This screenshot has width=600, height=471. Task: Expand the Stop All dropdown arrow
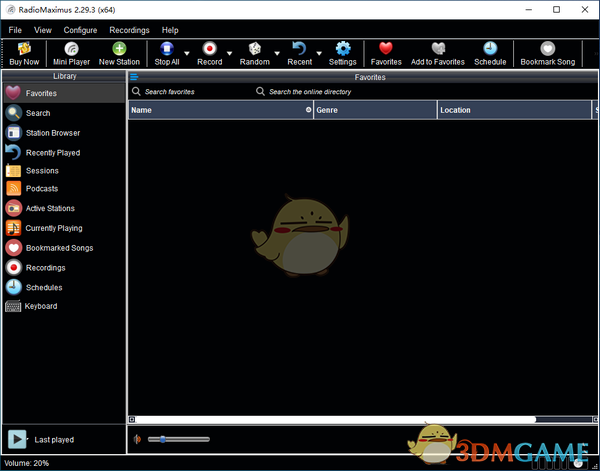[187, 54]
